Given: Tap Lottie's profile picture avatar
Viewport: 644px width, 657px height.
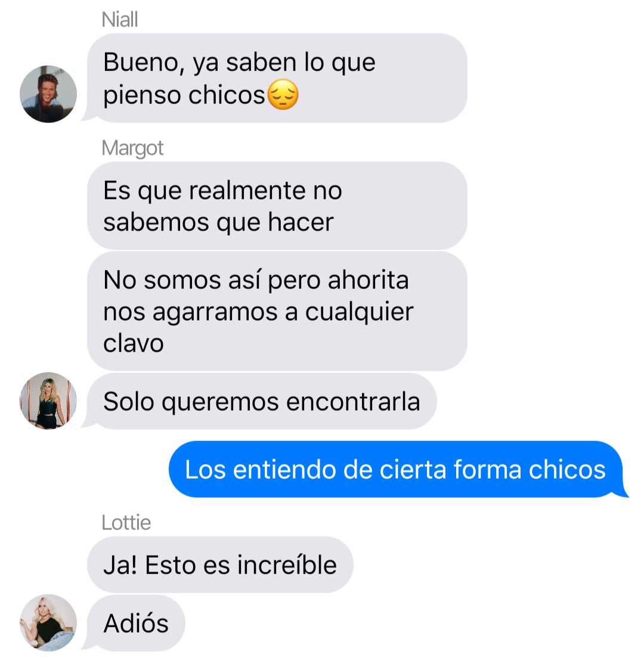Looking at the screenshot, I should click(x=48, y=622).
